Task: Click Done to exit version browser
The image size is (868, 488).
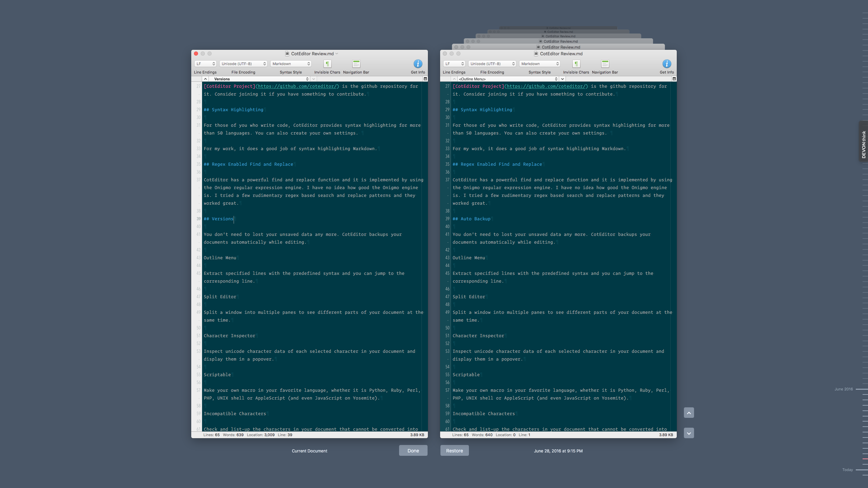Action: (413, 450)
